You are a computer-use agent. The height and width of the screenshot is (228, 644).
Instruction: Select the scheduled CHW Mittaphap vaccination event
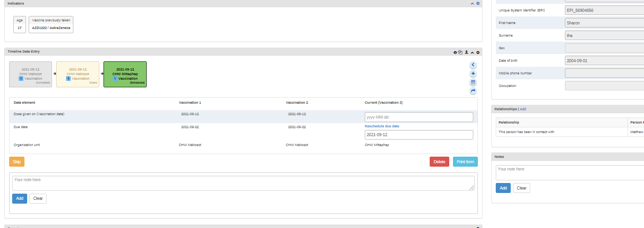pyautogui.click(x=125, y=74)
